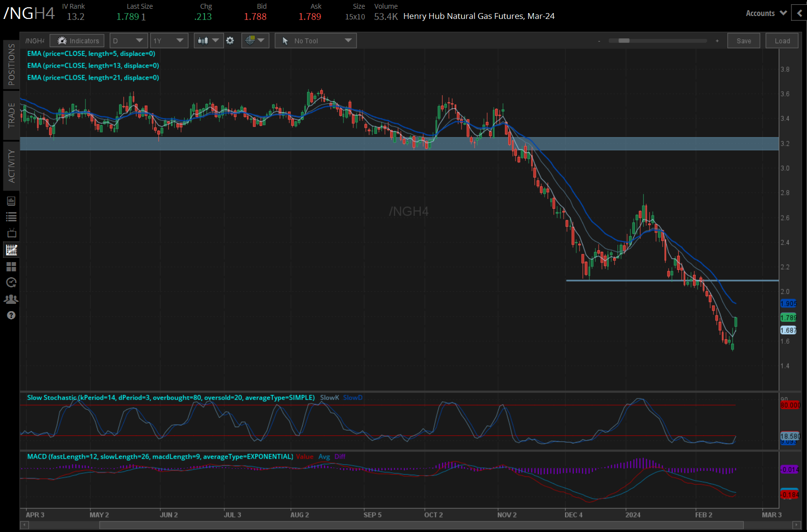807x532 pixels.
Task: Expand the D aggregation period dropdown
Action: pyautogui.click(x=128, y=41)
